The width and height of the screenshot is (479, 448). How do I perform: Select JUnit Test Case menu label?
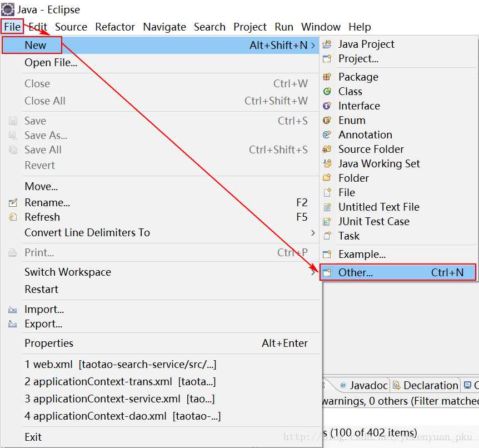[x=373, y=221]
